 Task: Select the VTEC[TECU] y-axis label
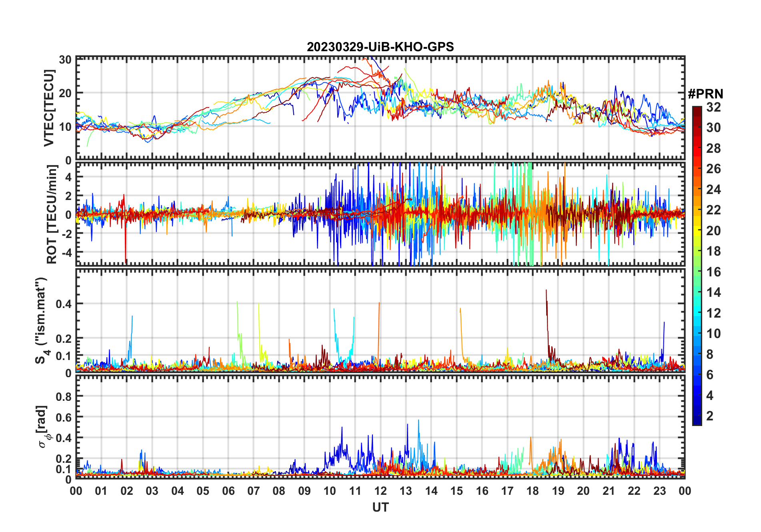click(49, 108)
